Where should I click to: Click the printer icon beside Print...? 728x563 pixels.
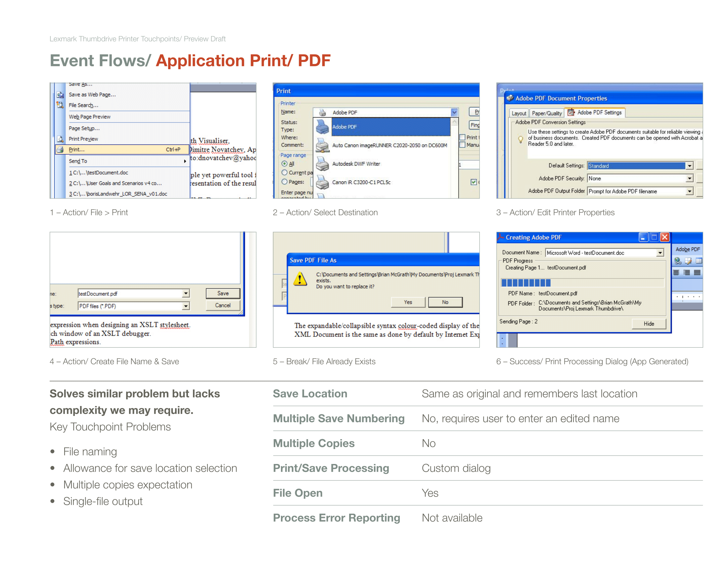pyautogui.click(x=60, y=150)
